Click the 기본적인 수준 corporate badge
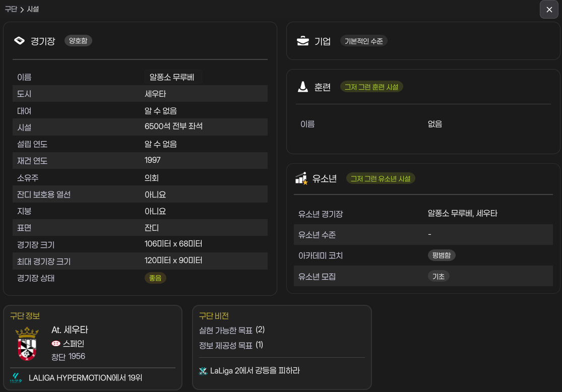Viewport: 562px width, 392px height. tap(363, 41)
